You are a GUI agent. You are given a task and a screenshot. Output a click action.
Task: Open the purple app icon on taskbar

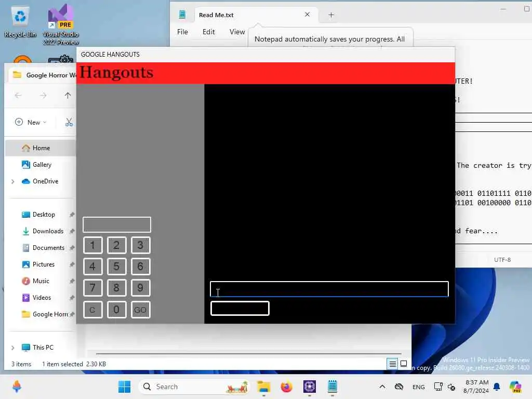tap(310, 387)
